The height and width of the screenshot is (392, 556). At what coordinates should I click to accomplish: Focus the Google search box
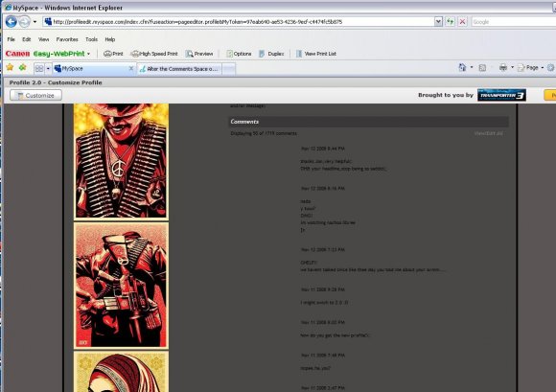tap(514, 22)
